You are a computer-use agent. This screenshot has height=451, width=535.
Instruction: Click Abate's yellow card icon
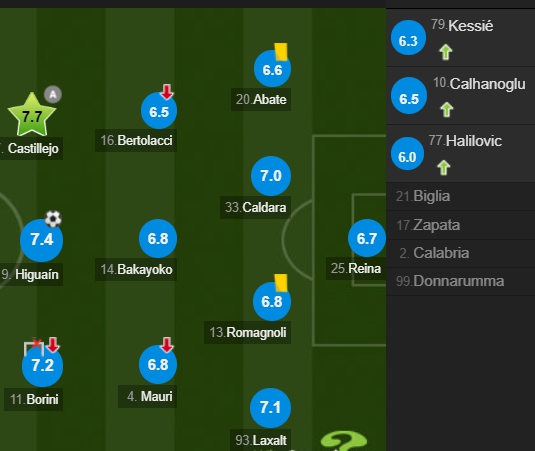tap(281, 52)
